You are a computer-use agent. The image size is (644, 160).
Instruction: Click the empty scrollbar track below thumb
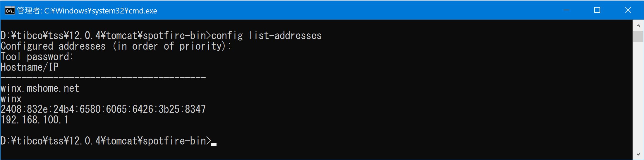638,95
